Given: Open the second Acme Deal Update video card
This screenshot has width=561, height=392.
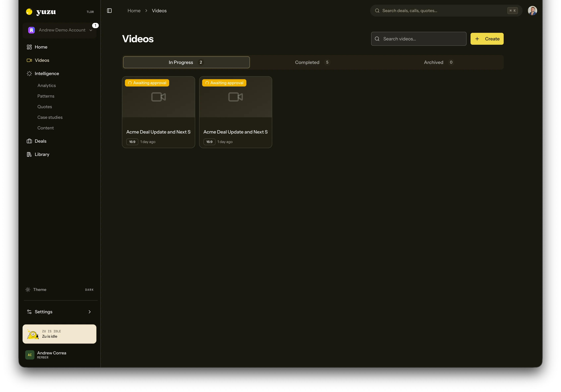Looking at the screenshot, I should tap(236, 112).
